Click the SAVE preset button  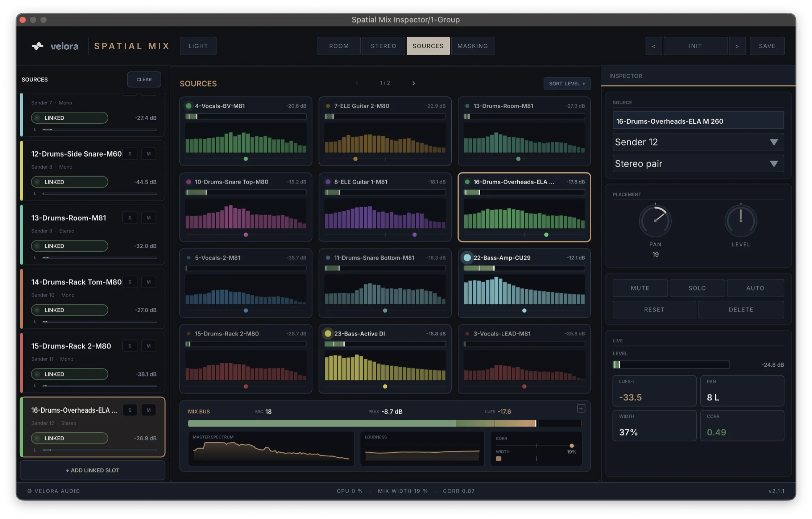click(767, 46)
